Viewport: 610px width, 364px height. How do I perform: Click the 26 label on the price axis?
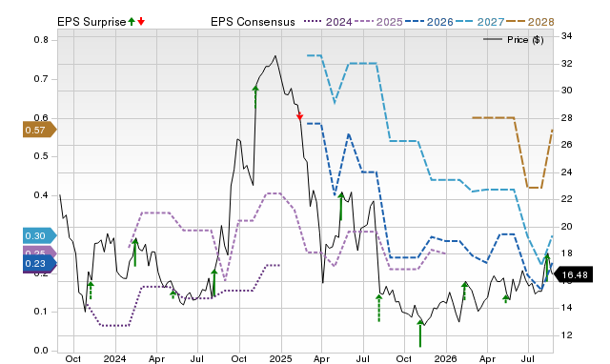(566, 145)
